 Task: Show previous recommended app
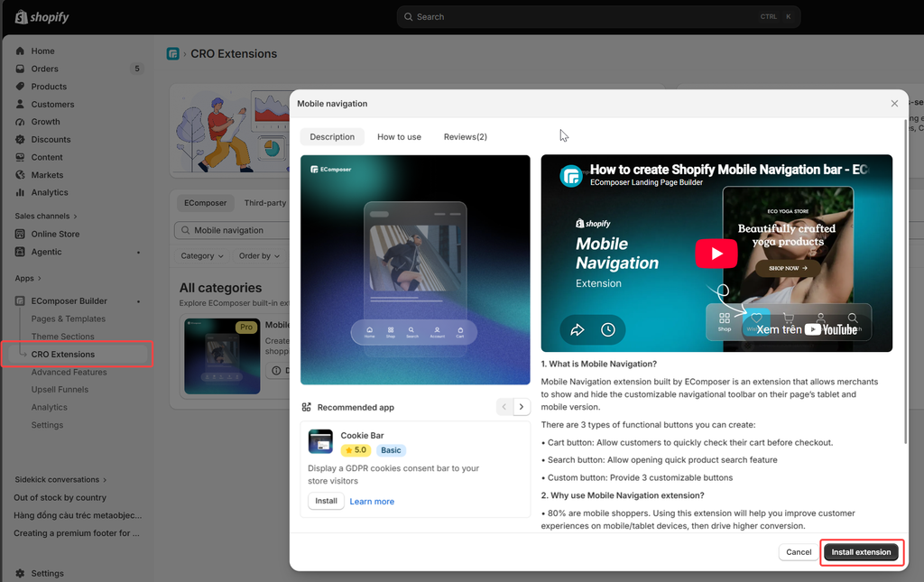pyautogui.click(x=504, y=406)
